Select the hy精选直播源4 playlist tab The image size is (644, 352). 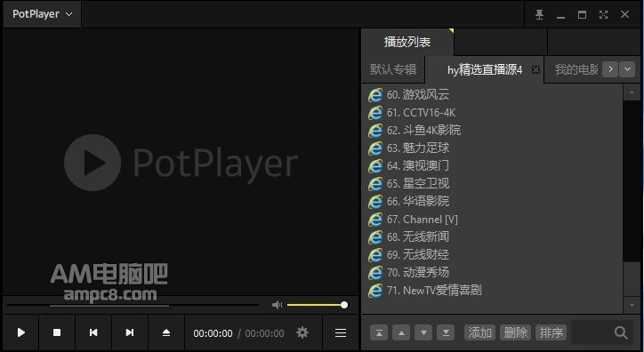pos(485,69)
